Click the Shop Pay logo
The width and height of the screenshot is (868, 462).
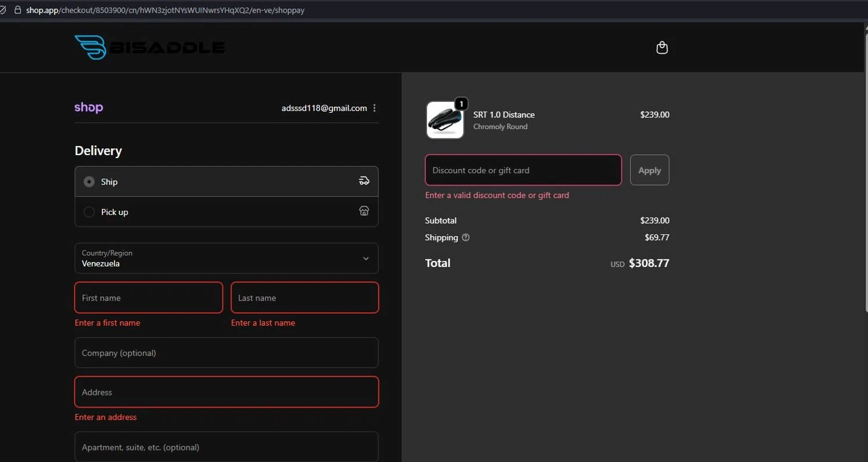89,108
